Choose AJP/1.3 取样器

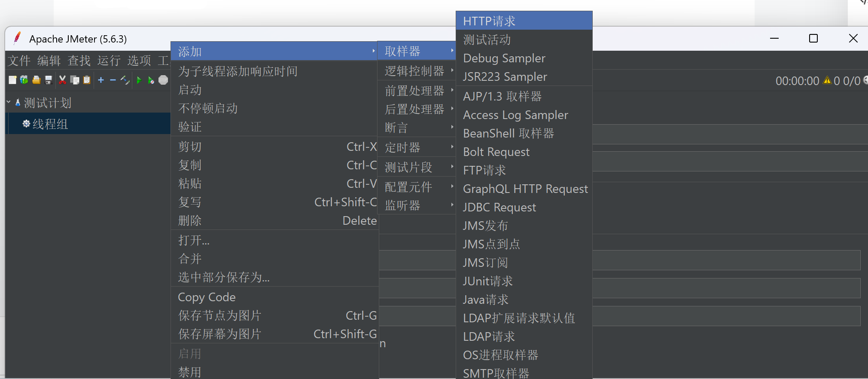pos(524,96)
